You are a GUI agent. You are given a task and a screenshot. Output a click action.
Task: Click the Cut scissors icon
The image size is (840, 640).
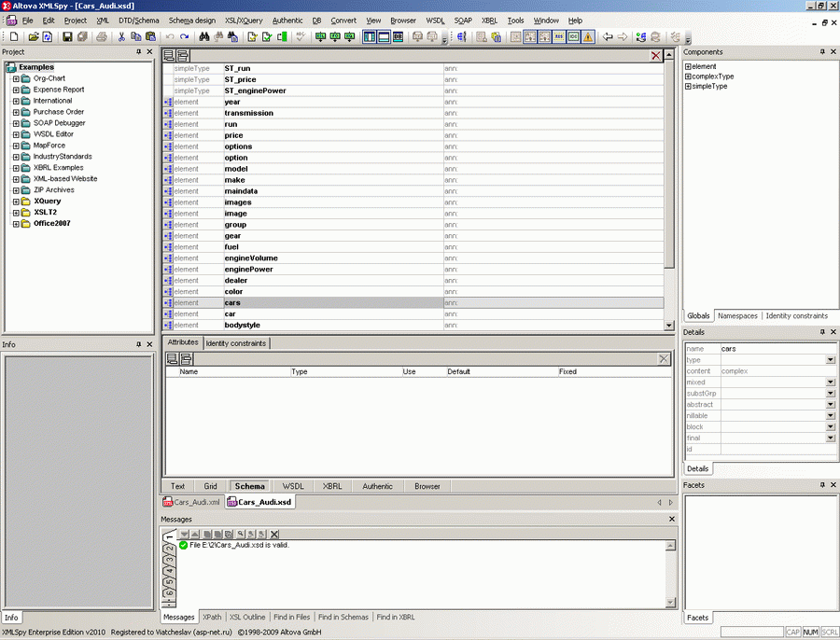coord(121,36)
